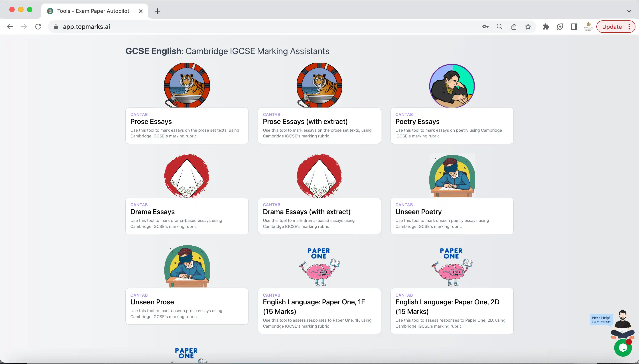Click the energy saver leaf icon
This screenshot has height=364, width=639.
coord(560,27)
